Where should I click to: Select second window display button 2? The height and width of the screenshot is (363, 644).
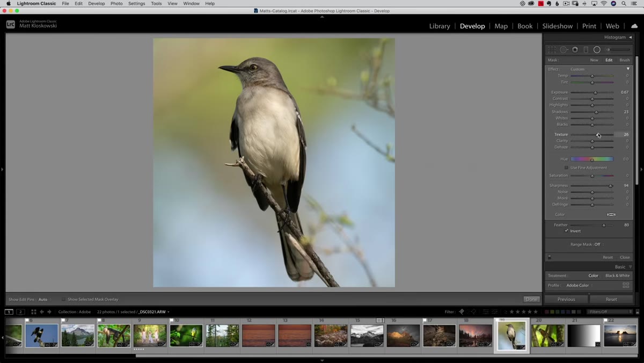pyautogui.click(x=20, y=312)
